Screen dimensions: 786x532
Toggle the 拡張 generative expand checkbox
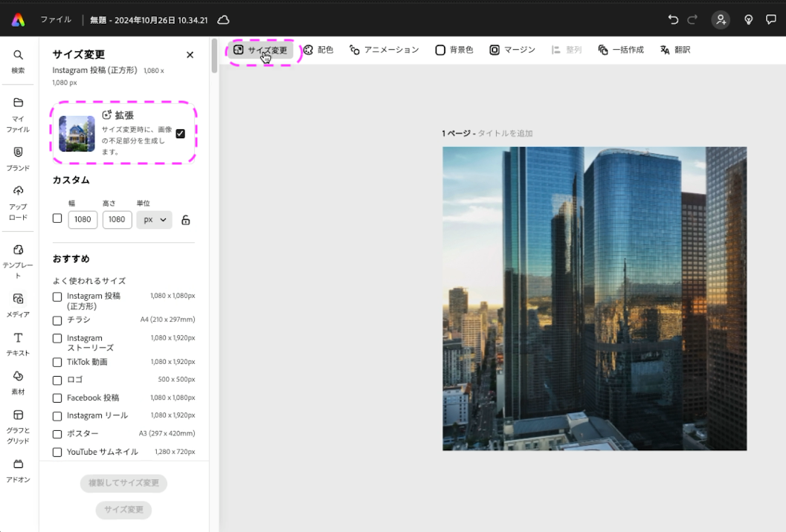coord(180,134)
